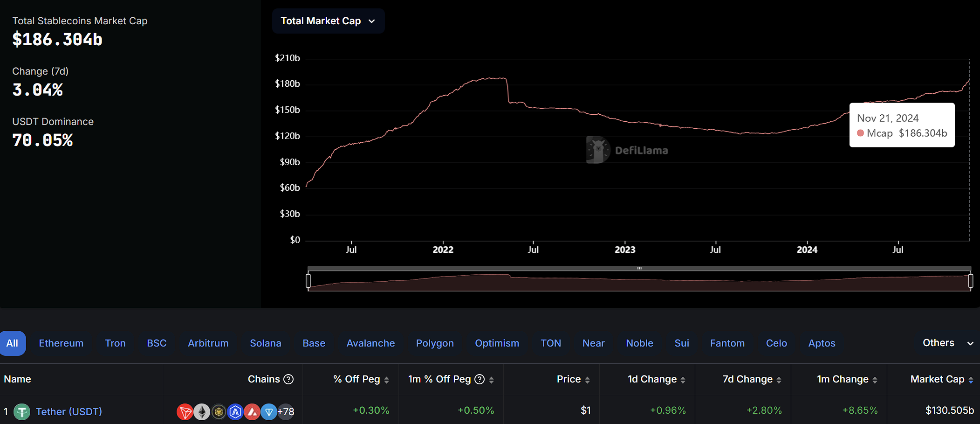980x424 pixels.
Task: Click the Nov 21, 2024 tooltip date
Action: pyautogui.click(x=888, y=118)
